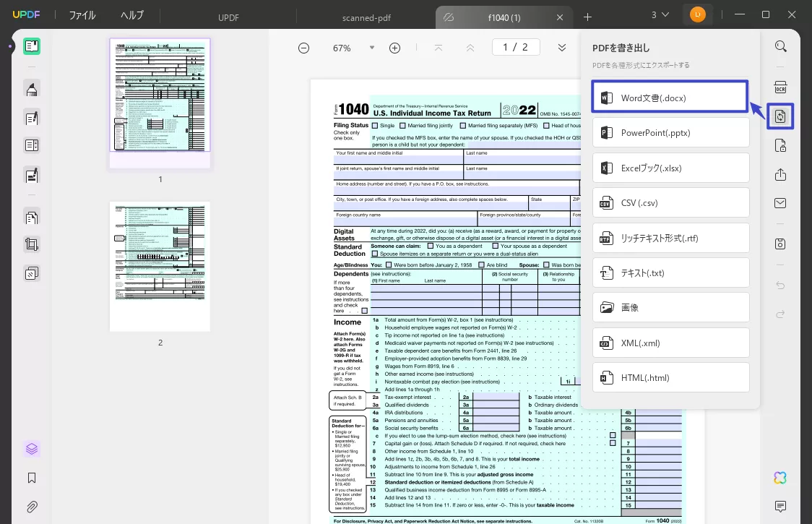Viewport: 812px width, 524px height.
Task: Add a new tab with plus button
Action: (588, 17)
